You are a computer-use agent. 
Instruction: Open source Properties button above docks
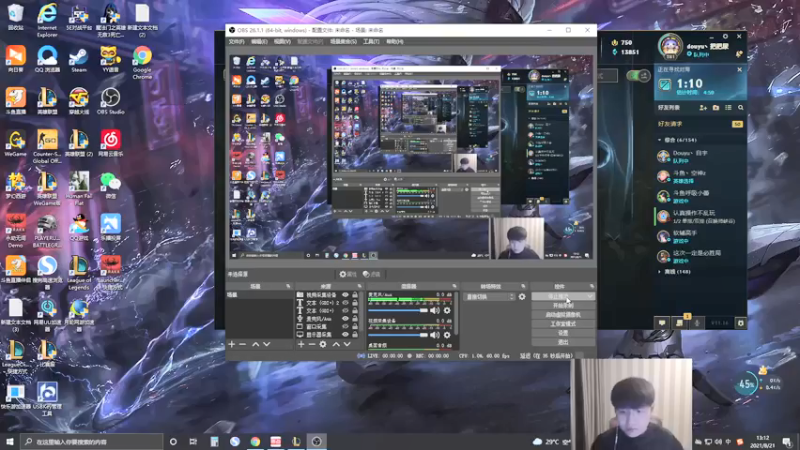pyautogui.click(x=348, y=274)
